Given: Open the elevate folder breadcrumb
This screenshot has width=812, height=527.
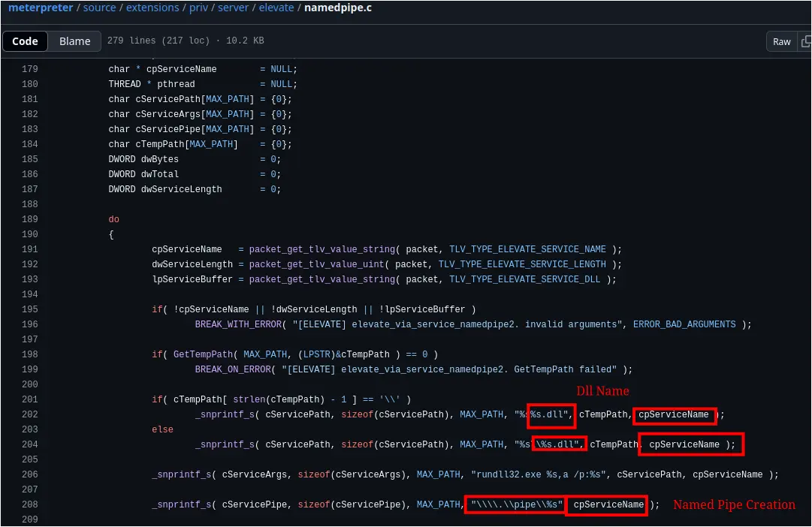Looking at the screenshot, I should click(276, 8).
